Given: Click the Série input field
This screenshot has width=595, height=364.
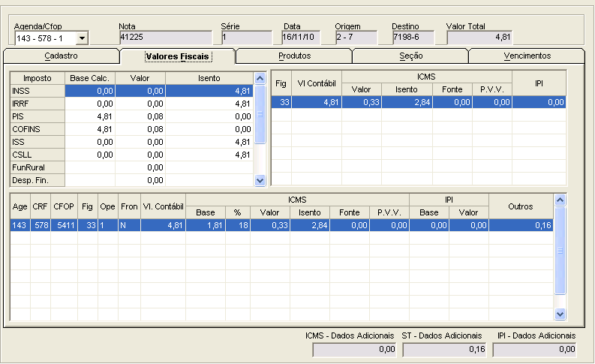Looking at the screenshot, I should tap(247, 38).
